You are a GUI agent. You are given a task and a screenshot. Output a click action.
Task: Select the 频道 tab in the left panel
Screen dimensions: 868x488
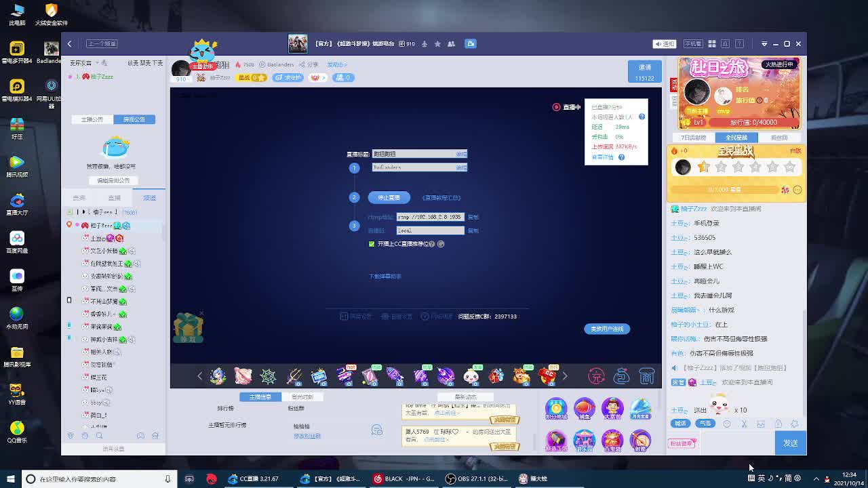pyautogui.click(x=149, y=198)
